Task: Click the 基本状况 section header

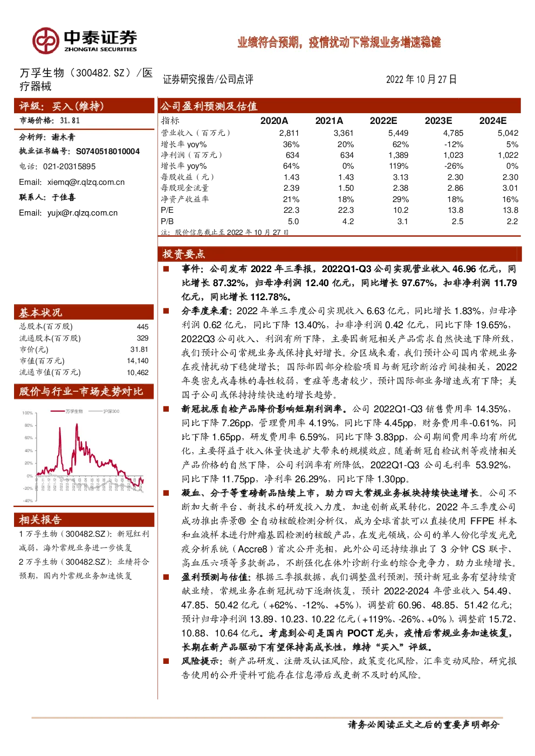Action: click(40, 312)
